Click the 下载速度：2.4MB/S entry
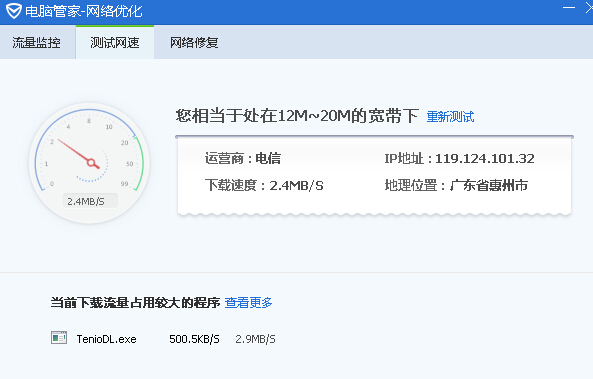593x379 pixels. pos(264,185)
